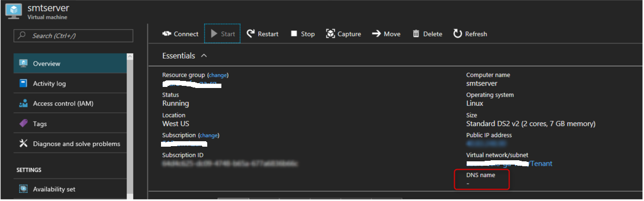Click the smtserver computer name value

pos(482,84)
